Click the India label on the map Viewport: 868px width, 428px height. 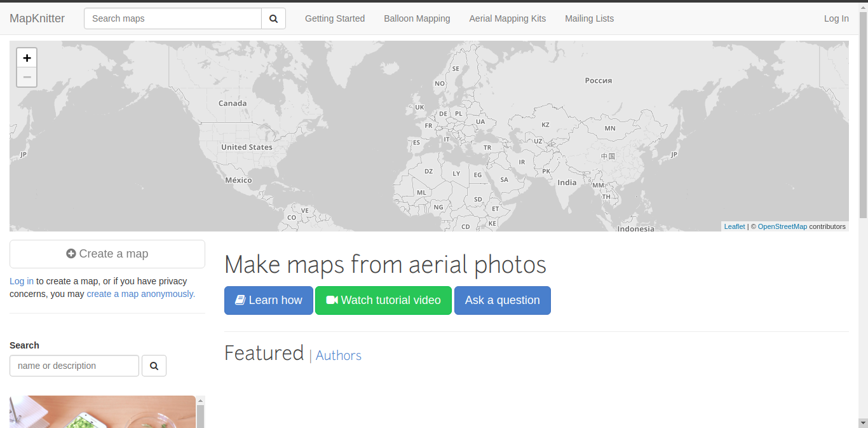click(567, 183)
